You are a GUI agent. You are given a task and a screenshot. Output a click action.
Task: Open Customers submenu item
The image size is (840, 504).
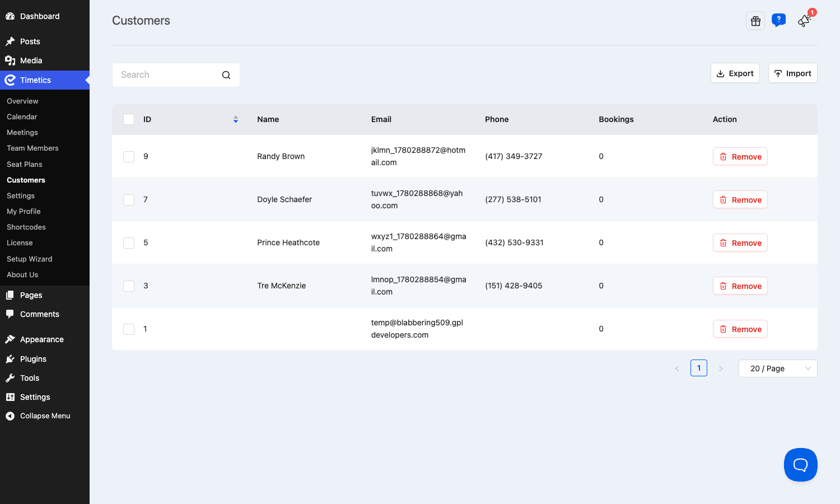tap(26, 180)
